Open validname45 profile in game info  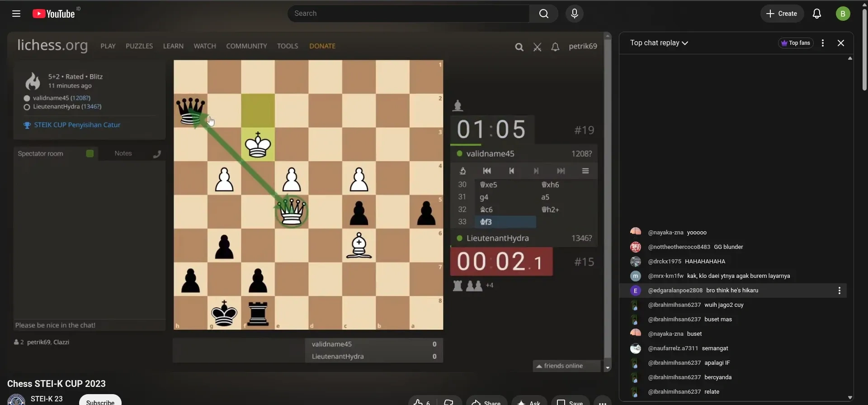pyautogui.click(x=61, y=98)
